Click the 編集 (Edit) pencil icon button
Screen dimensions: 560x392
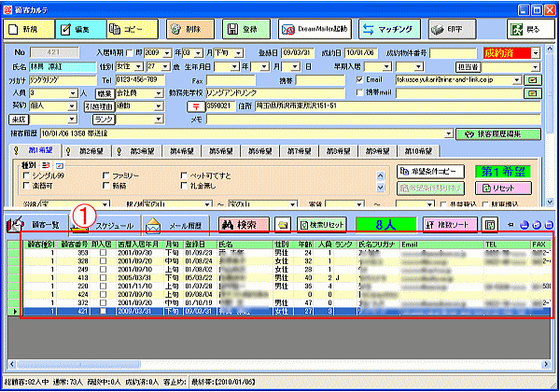(x=80, y=29)
